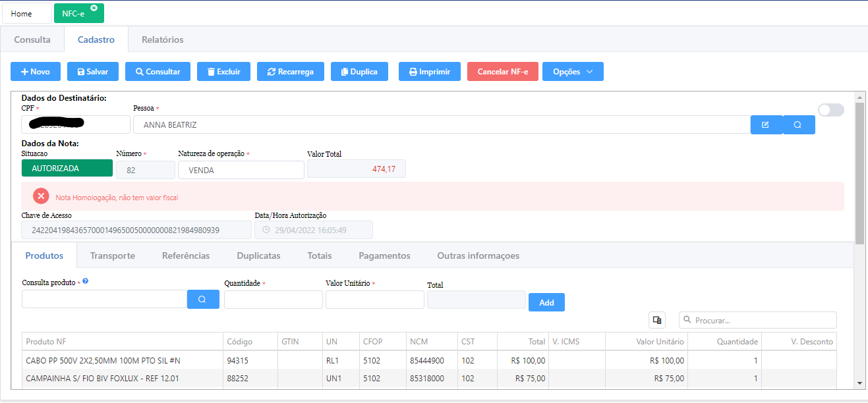Screen dimensions: 868x403
Task: Close the NFC-e tab with x icon
Action: tap(94, 8)
